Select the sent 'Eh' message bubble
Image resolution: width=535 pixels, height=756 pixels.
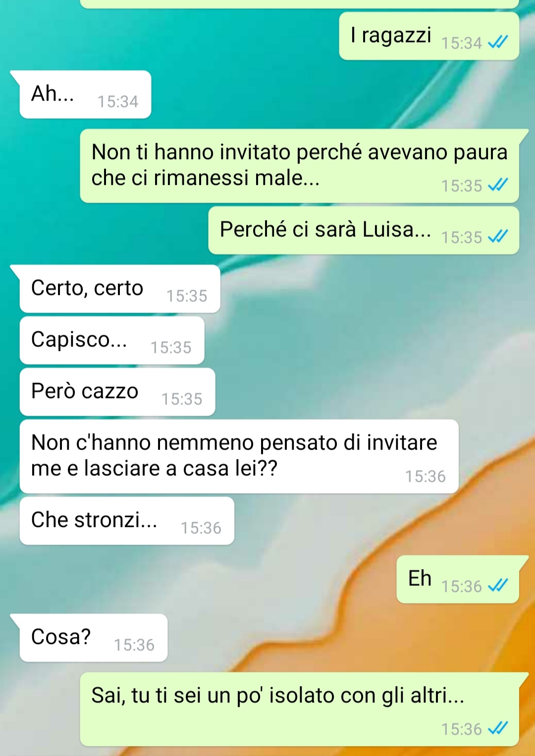[458, 579]
